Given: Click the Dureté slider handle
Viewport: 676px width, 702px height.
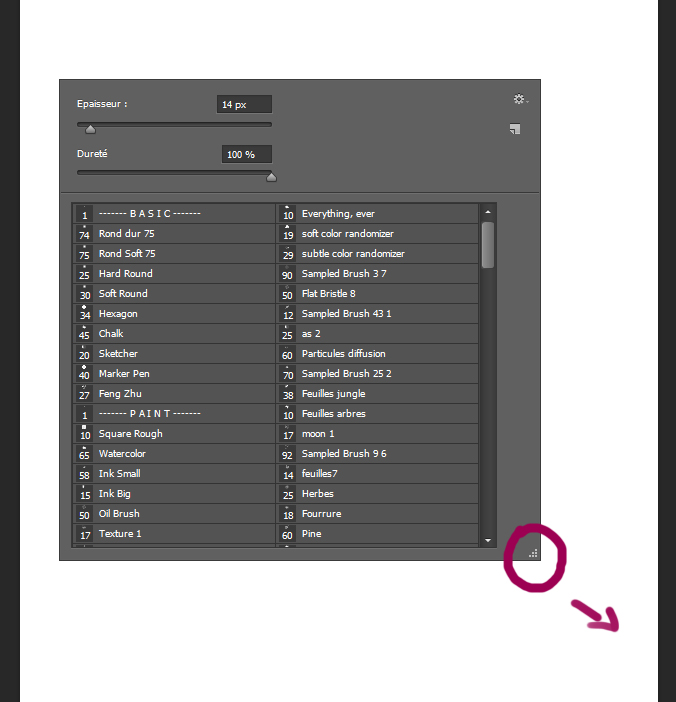Looking at the screenshot, I should tap(270, 177).
